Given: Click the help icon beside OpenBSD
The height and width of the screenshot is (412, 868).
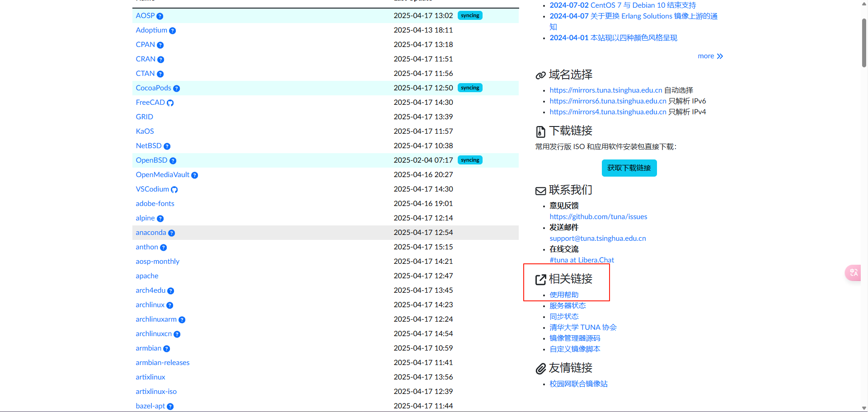Looking at the screenshot, I should pos(173,161).
